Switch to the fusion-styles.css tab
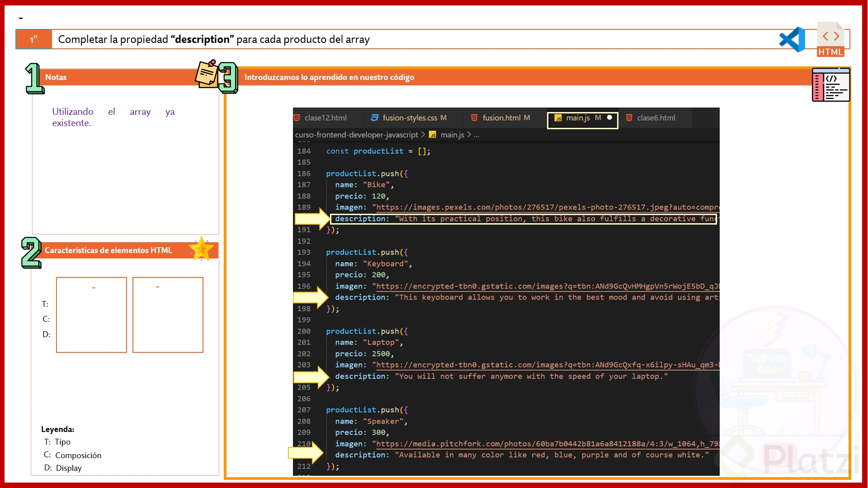 coord(409,118)
